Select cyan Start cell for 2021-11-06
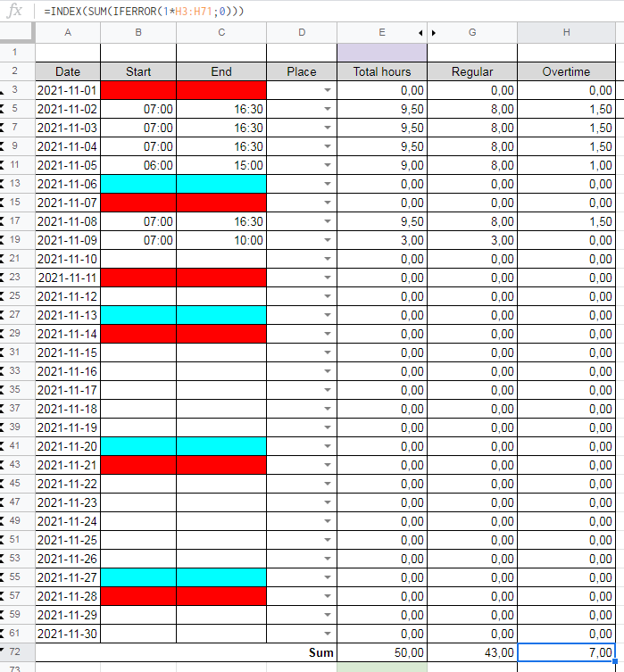 click(x=138, y=184)
